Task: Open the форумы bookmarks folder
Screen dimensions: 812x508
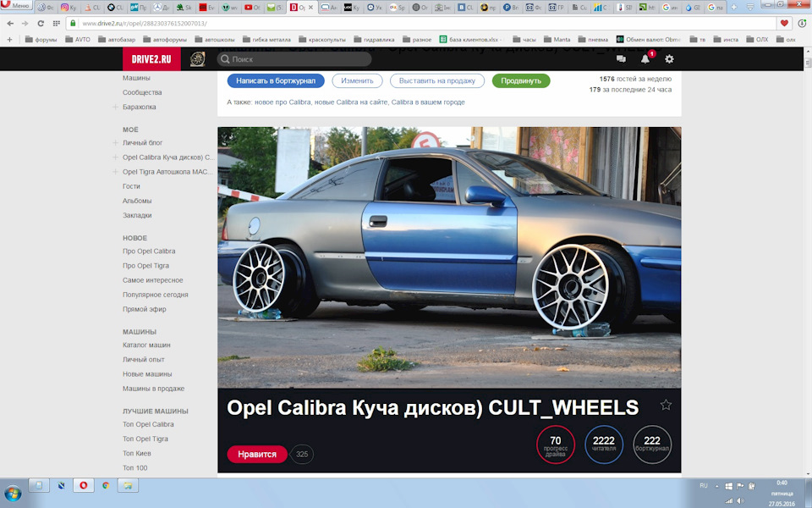Action: (41, 40)
